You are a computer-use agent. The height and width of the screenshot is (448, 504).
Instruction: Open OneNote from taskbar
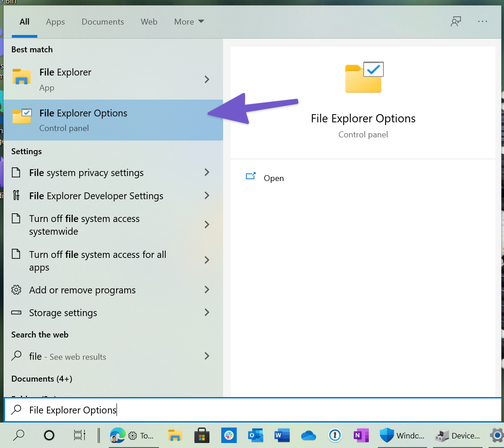(361, 435)
